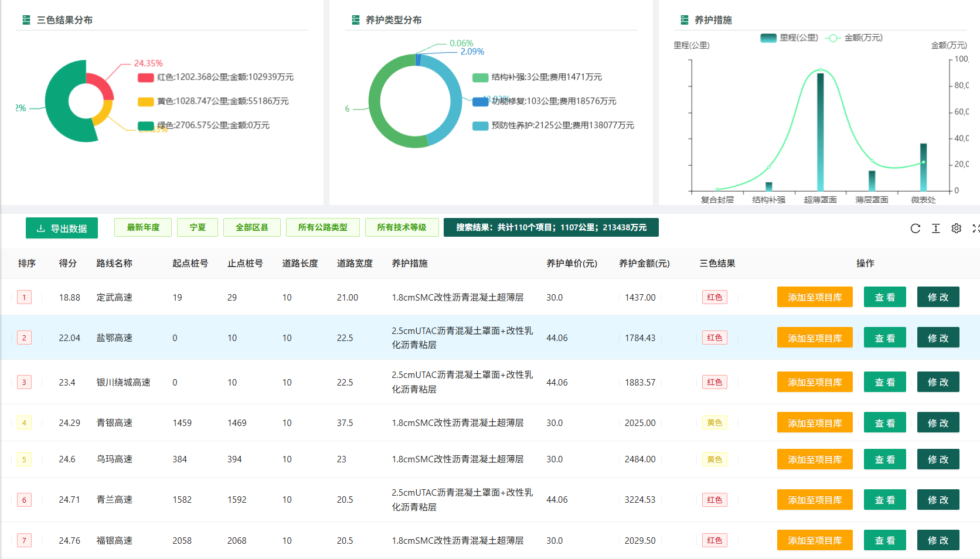Viewport: 980px width, 559px height.
Task: Click the 养护措施 panel title icon
Action: point(684,20)
